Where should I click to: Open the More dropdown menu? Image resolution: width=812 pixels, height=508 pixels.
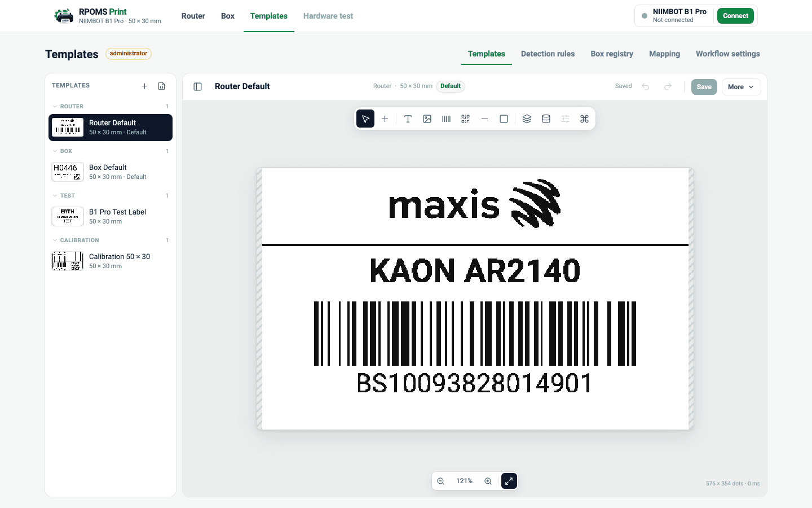tap(741, 87)
